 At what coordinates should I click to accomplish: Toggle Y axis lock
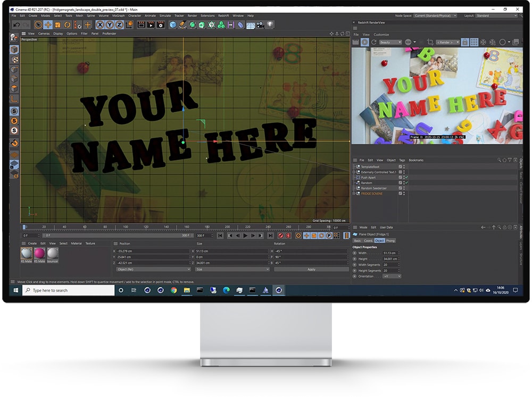point(110,25)
